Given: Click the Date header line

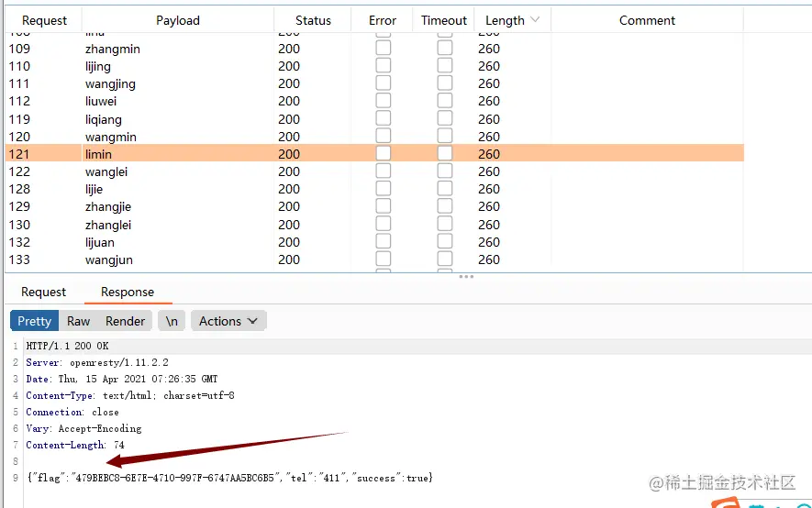Looking at the screenshot, I should tap(122, 379).
